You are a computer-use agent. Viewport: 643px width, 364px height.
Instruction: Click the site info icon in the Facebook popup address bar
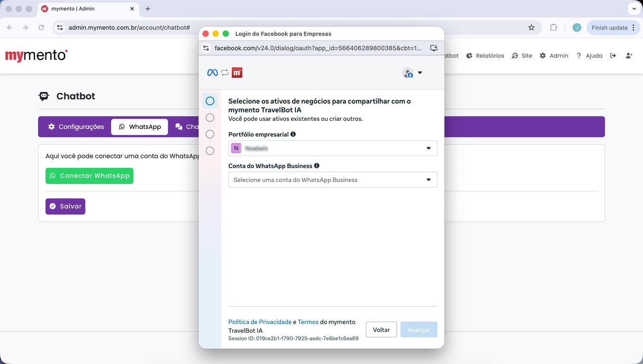pyautogui.click(x=206, y=48)
